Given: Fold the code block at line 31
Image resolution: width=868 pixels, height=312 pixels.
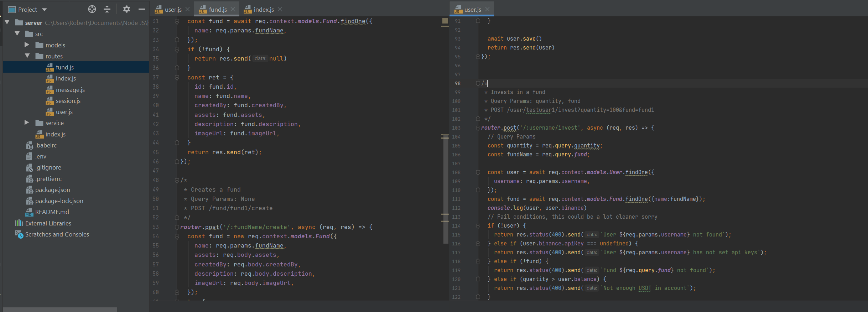Looking at the screenshot, I should click(177, 21).
